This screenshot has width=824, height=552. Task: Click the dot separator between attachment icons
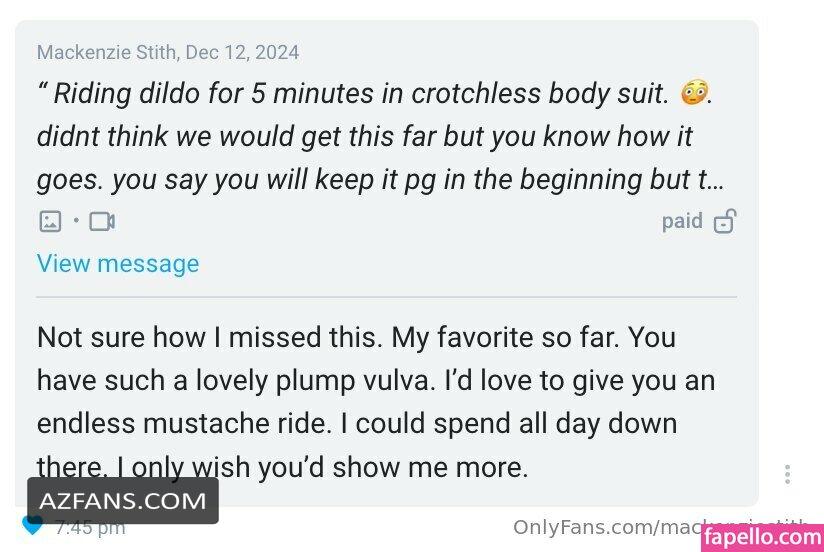coord(76,221)
